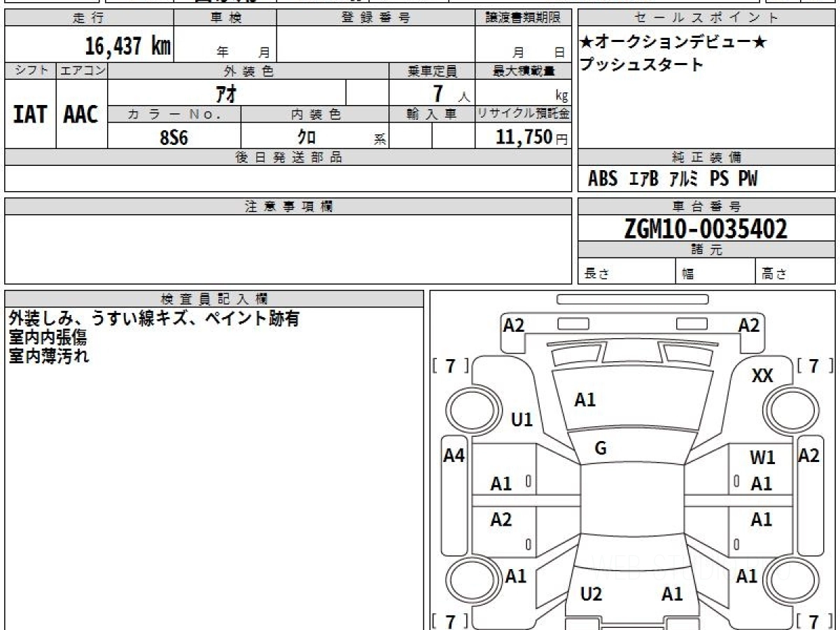The height and width of the screenshot is (630, 840).
Task: Click the U1 dent mark on the diagram
Action: [522, 419]
